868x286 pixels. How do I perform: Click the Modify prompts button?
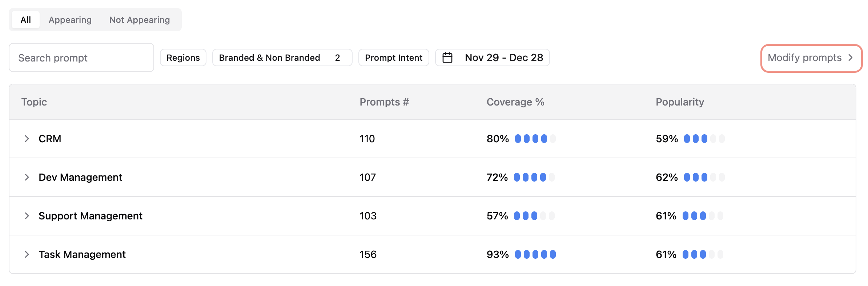[804, 58]
